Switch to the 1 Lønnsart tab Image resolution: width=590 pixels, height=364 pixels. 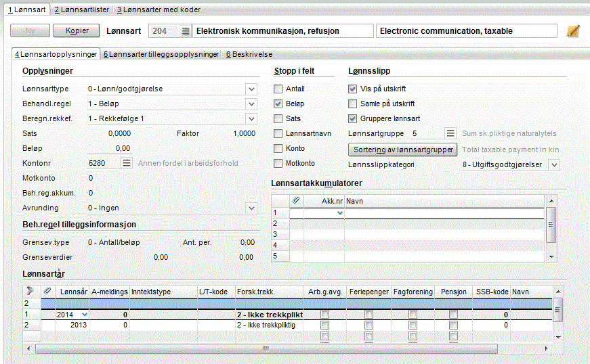pos(26,9)
